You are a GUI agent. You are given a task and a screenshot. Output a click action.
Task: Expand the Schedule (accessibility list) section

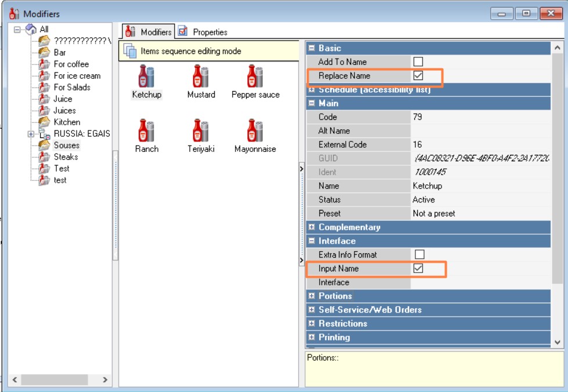[312, 90]
